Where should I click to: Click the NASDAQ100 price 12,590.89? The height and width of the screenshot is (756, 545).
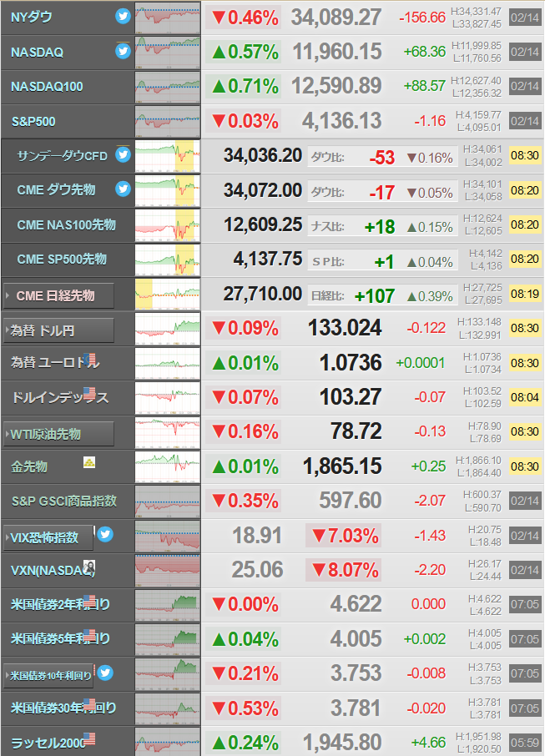336,86
